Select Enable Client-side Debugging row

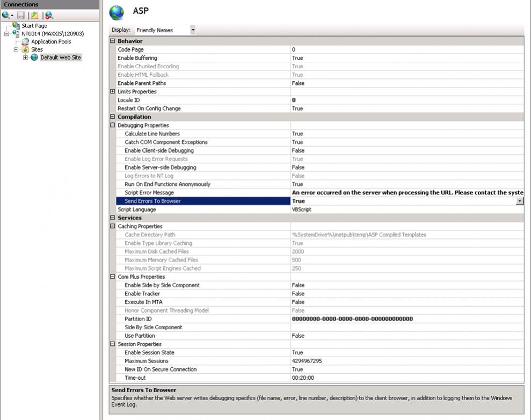pos(319,150)
